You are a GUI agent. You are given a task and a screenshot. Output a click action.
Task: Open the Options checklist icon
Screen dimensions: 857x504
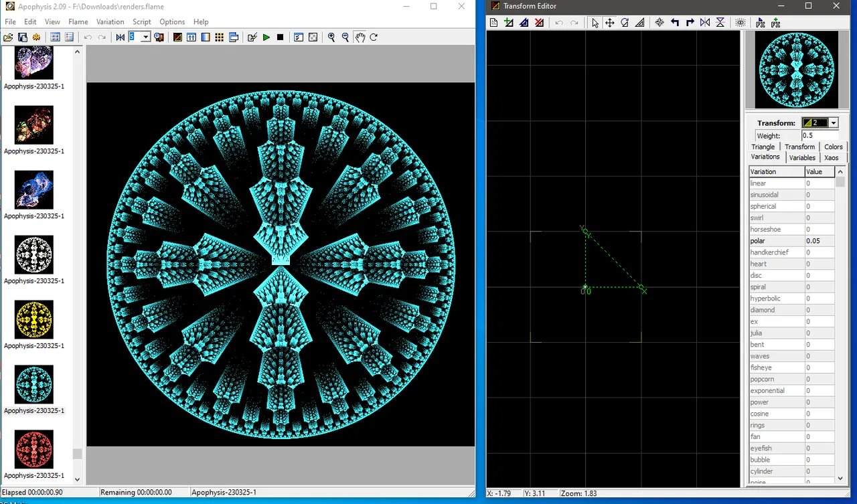pos(299,37)
